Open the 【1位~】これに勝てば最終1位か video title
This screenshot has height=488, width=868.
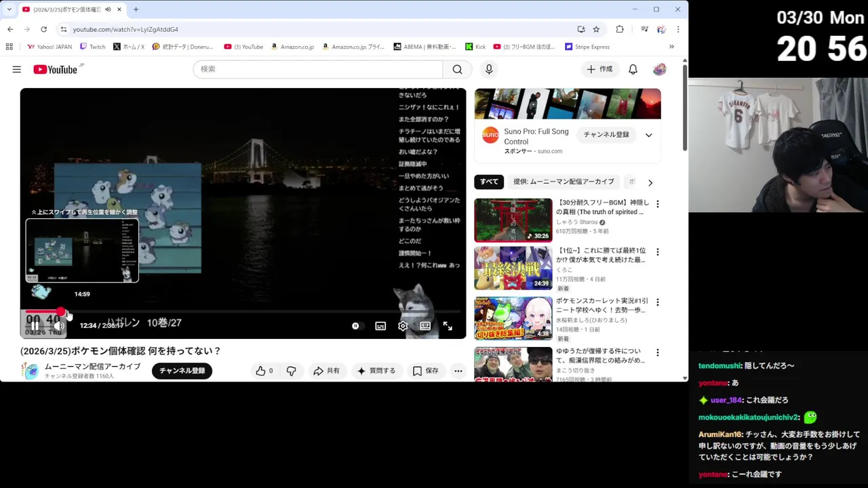click(602, 255)
